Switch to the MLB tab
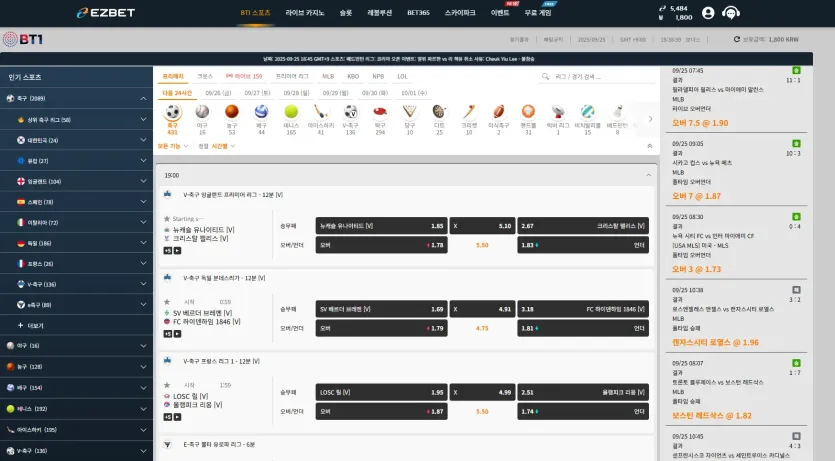This screenshot has height=461, width=835. coord(328,77)
